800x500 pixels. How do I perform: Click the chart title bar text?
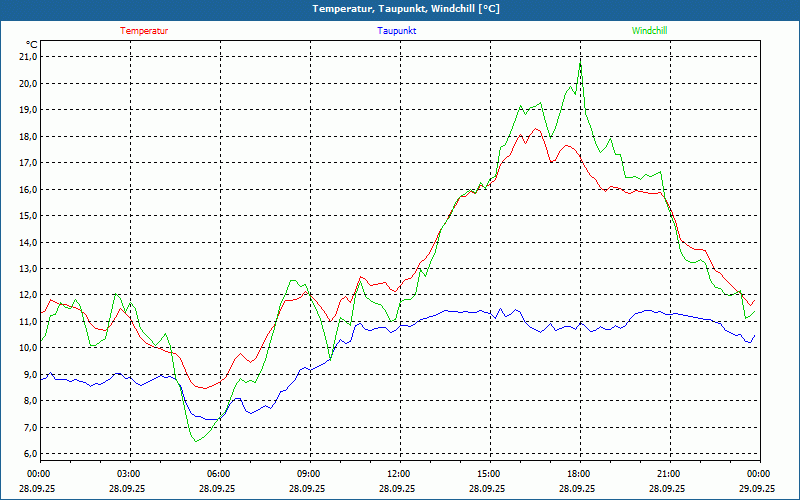click(x=400, y=9)
